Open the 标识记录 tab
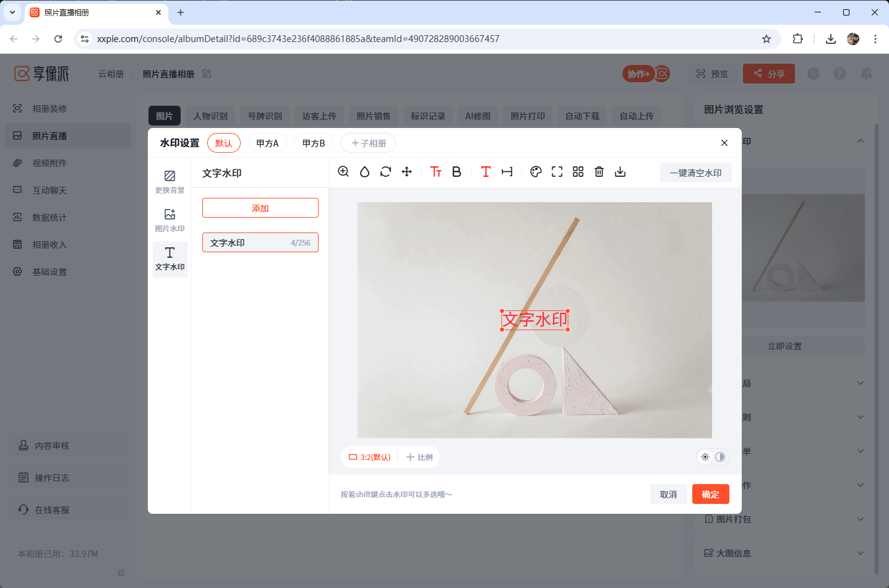Image resolution: width=889 pixels, height=588 pixels. pyautogui.click(x=428, y=116)
